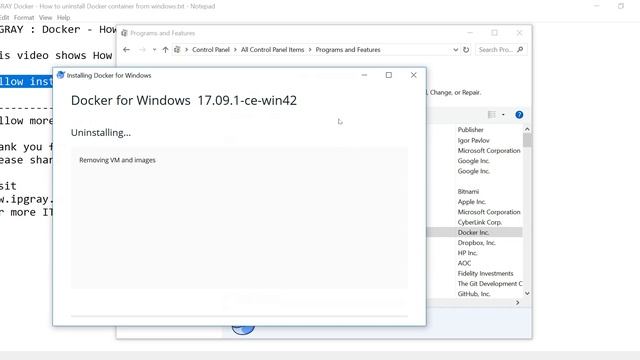Click the All Control Panel Items breadcrumb
This screenshot has width=640, height=360.
pos(272,49)
